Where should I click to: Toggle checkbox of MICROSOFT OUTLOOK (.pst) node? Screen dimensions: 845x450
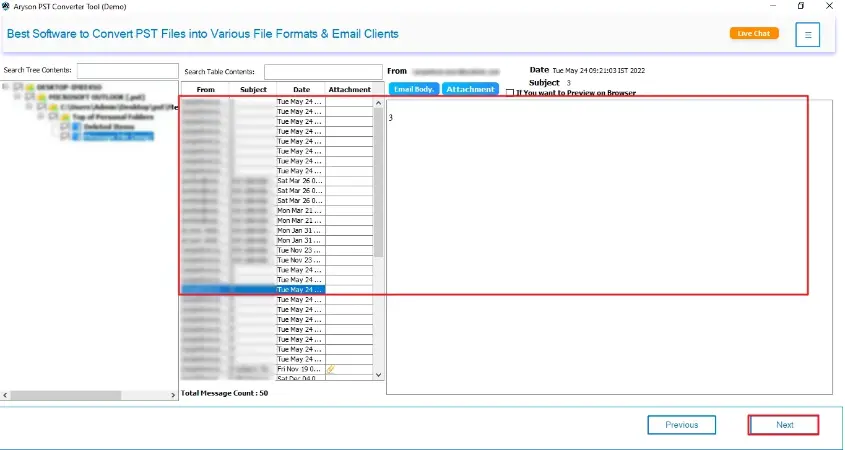30,97
